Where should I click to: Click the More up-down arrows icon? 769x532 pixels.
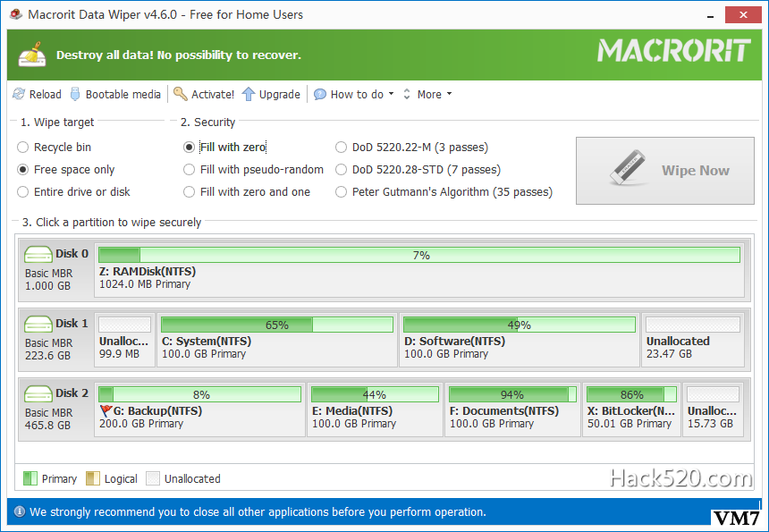click(x=407, y=94)
